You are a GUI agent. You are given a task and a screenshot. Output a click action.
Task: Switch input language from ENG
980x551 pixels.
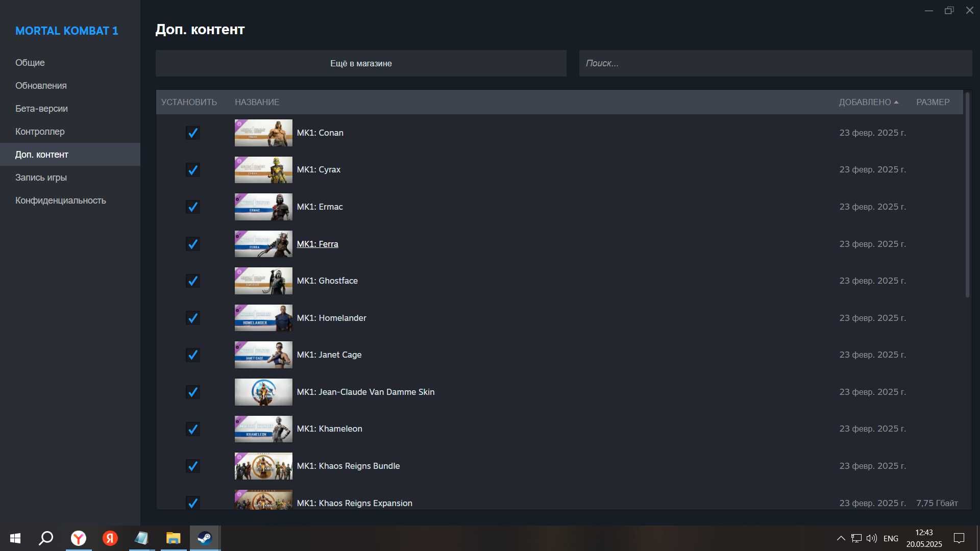[x=891, y=538]
